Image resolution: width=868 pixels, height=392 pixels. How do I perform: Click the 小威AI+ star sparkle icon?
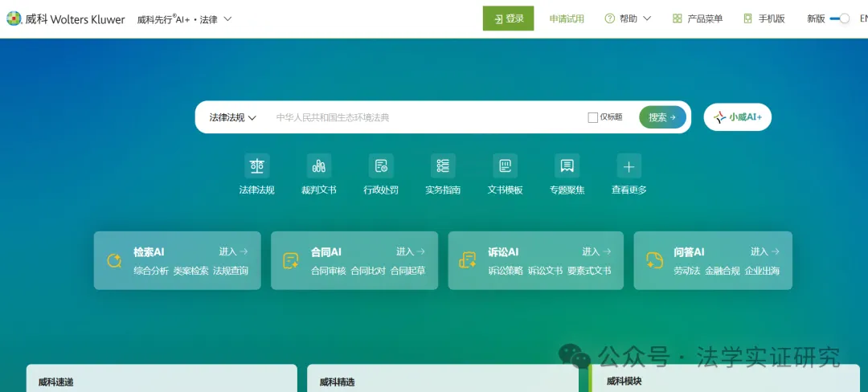719,117
